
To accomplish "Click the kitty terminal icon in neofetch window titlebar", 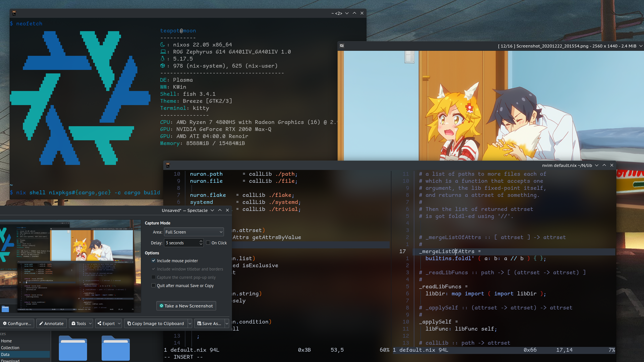I will (x=14, y=13).
